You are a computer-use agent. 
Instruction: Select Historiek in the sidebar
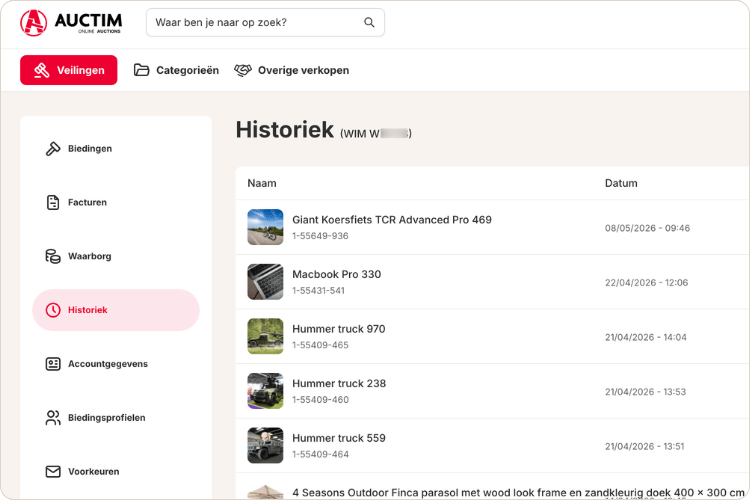116,310
